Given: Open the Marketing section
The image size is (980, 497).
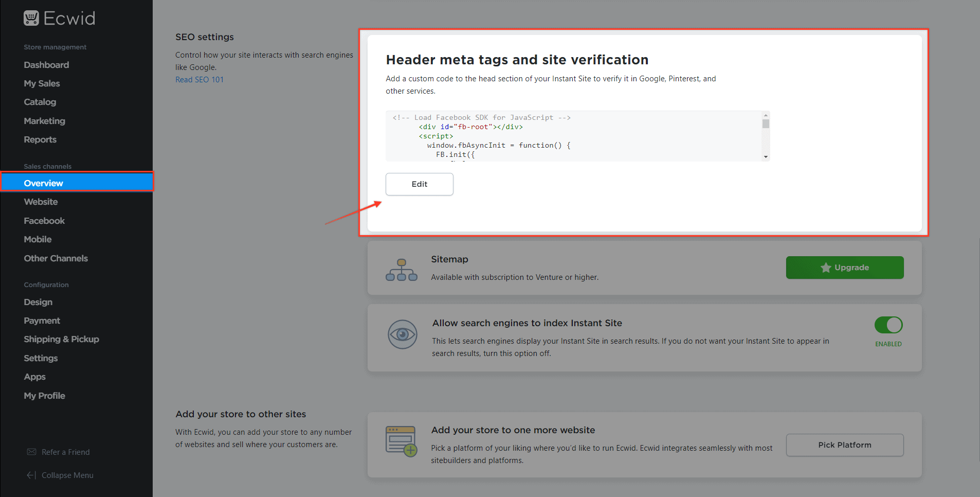Looking at the screenshot, I should 44,121.
